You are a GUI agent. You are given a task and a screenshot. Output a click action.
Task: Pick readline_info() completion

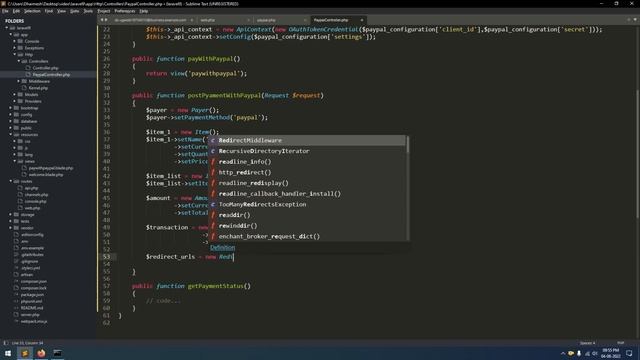point(307,162)
